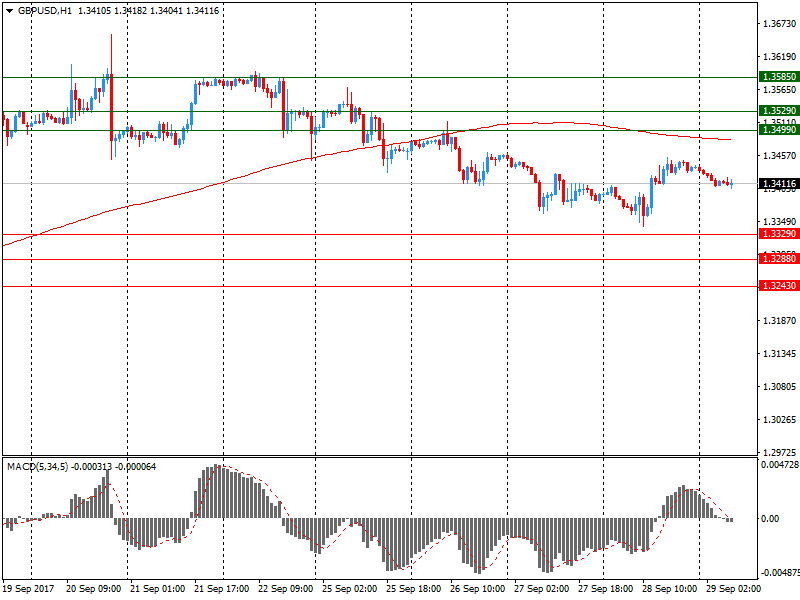Click the MACD scale value 0.004728

click(x=780, y=465)
